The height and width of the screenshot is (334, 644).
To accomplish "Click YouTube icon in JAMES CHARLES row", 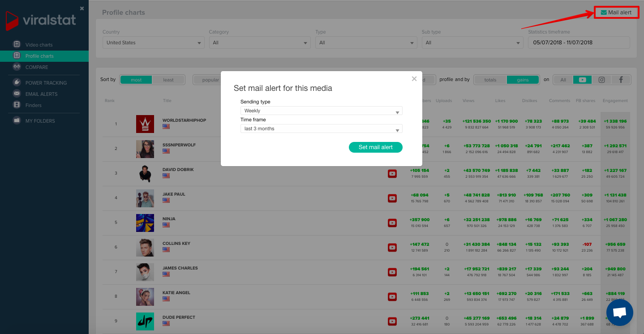I will [x=392, y=272].
